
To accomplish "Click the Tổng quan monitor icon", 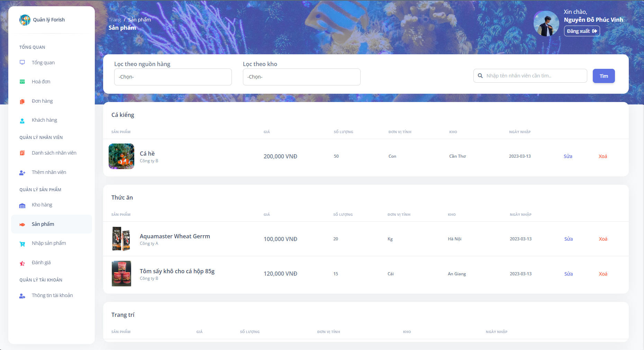I will pyautogui.click(x=22, y=63).
